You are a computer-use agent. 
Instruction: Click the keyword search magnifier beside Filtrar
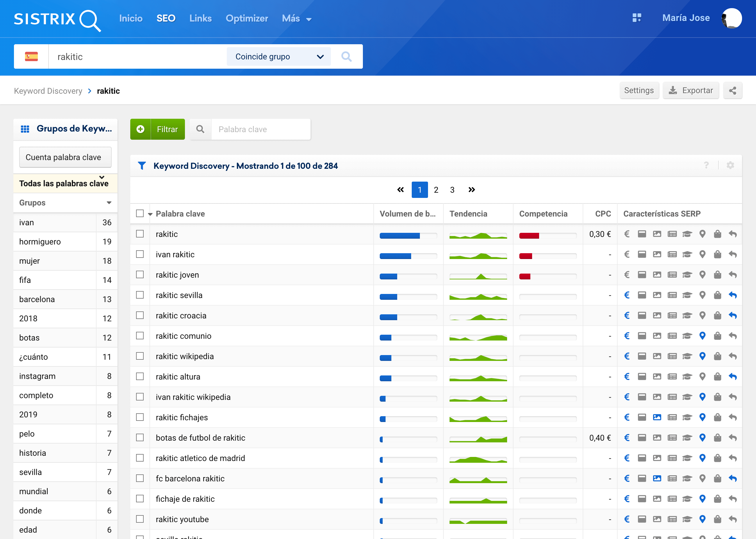200,129
